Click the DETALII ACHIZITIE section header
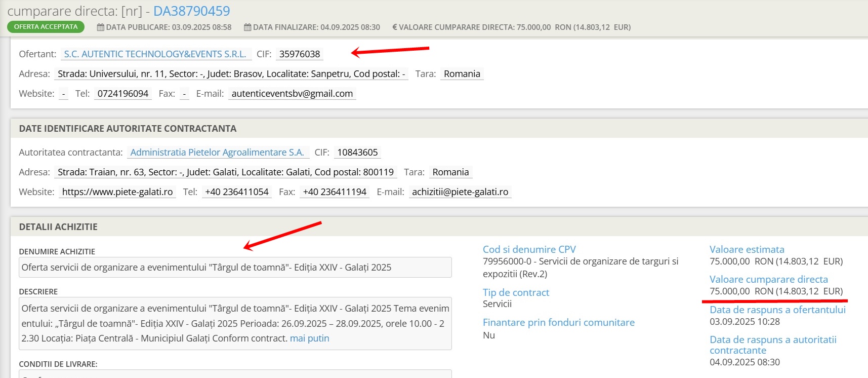 pos(58,227)
